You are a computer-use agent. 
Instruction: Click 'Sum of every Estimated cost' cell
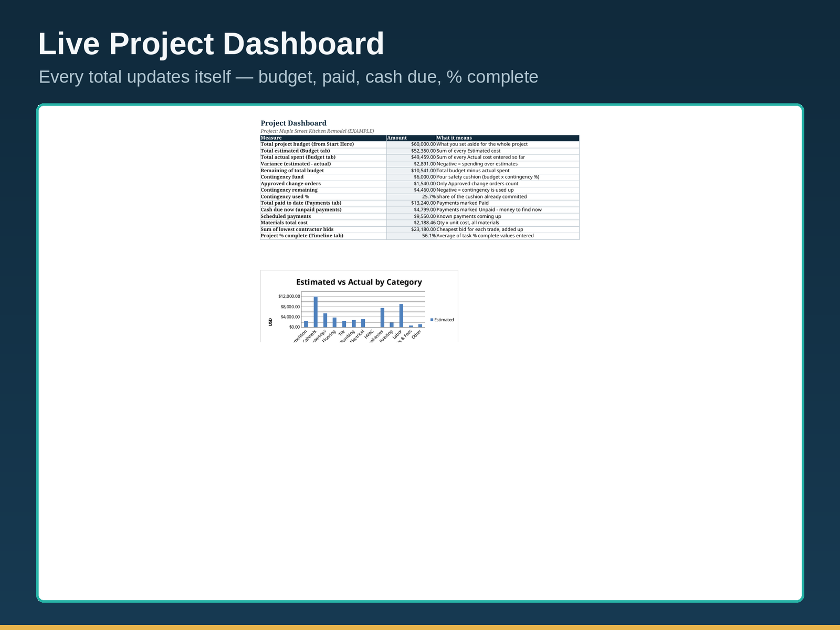(508, 151)
